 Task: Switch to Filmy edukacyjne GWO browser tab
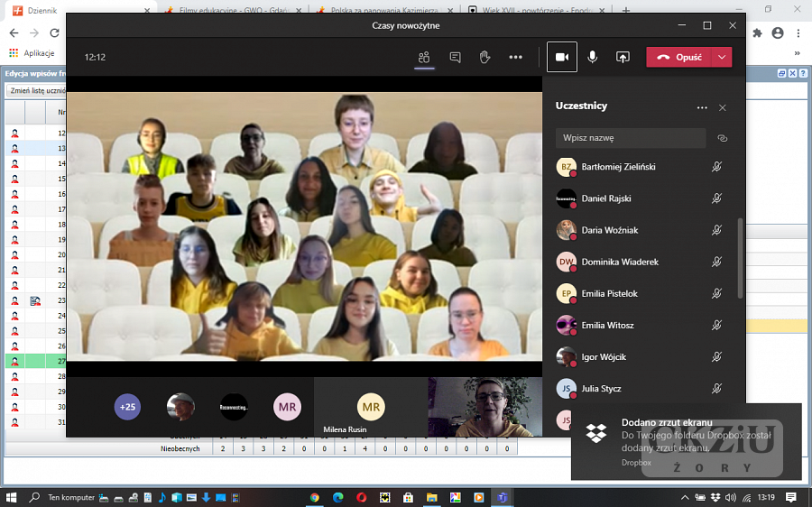232,10
